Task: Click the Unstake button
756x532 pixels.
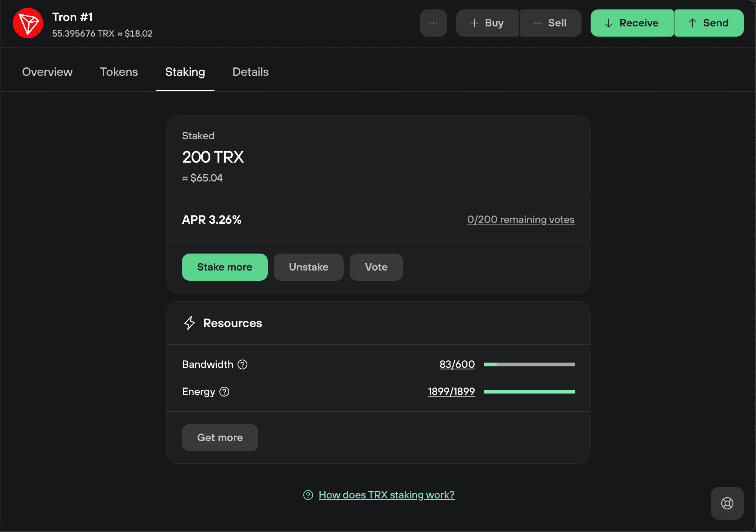Action: pos(309,267)
